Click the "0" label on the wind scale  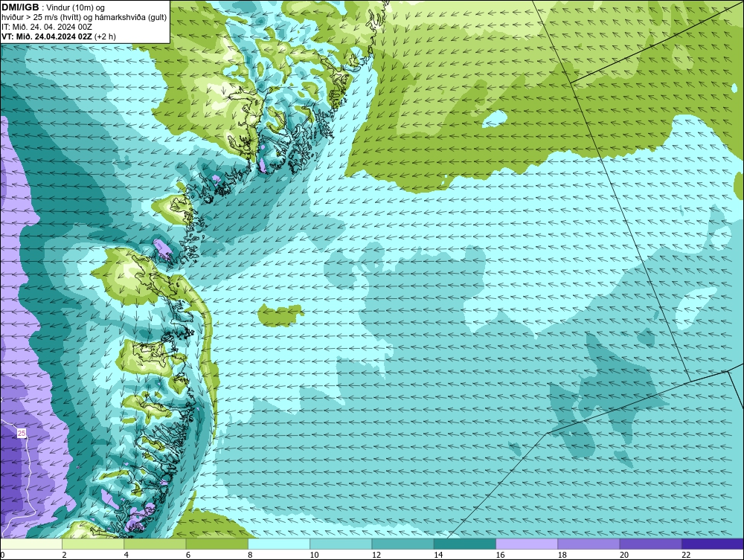[x=2, y=555]
